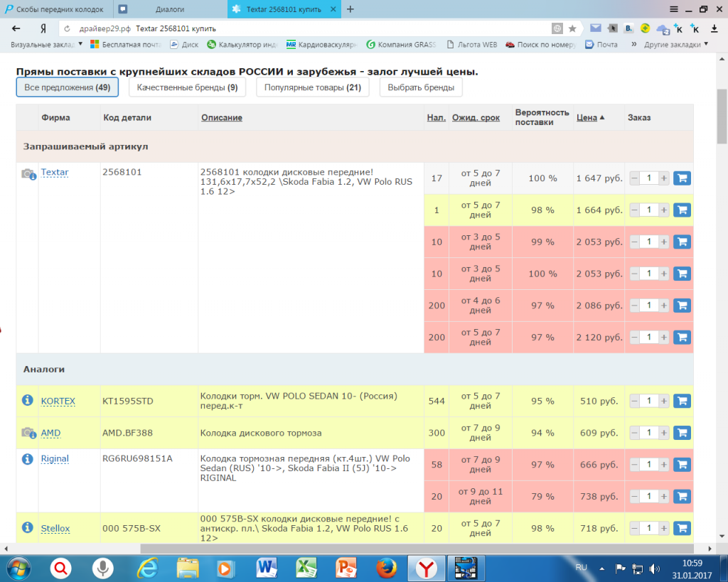Select Качественные бренды (9) filter
This screenshot has height=582, width=728.
pos(187,87)
